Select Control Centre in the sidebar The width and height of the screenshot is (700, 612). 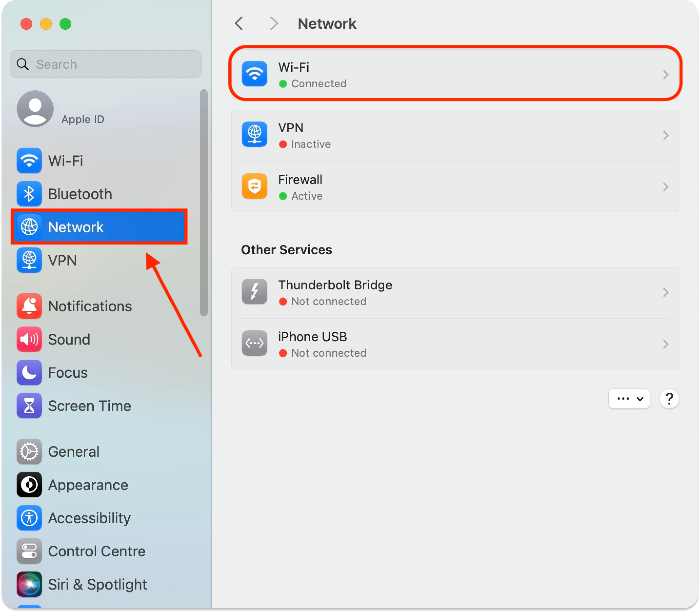click(x=97, y=551)
